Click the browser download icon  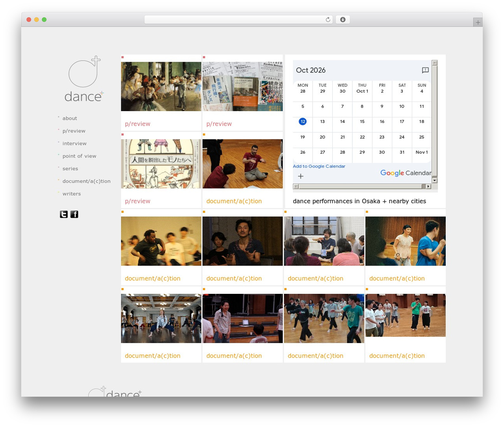[343, 20]
